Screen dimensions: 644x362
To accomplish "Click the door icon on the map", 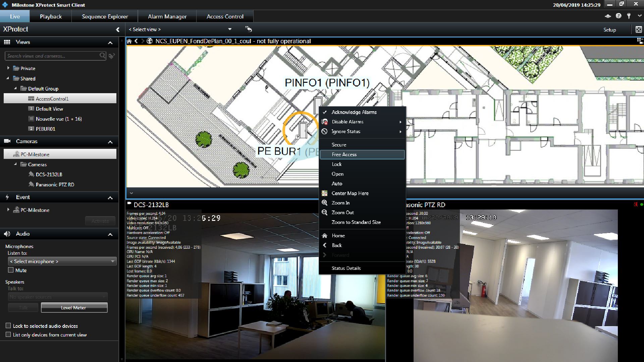I will (303, 130).
